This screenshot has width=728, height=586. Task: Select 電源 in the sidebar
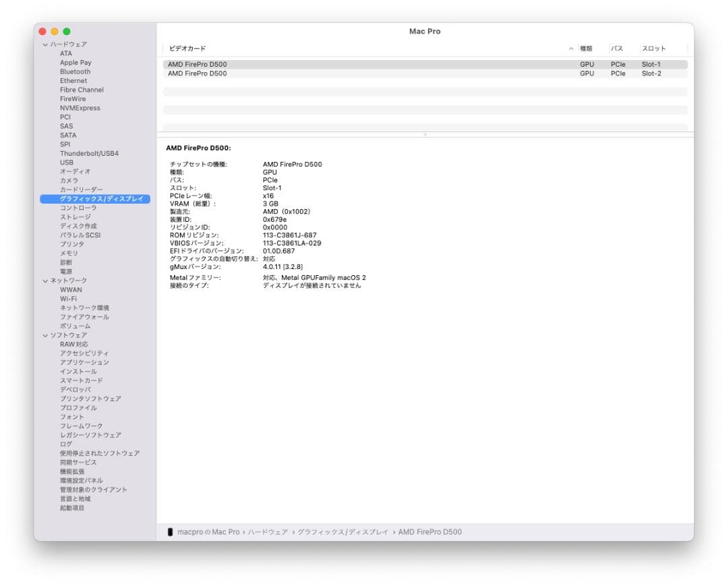point(65,271)
